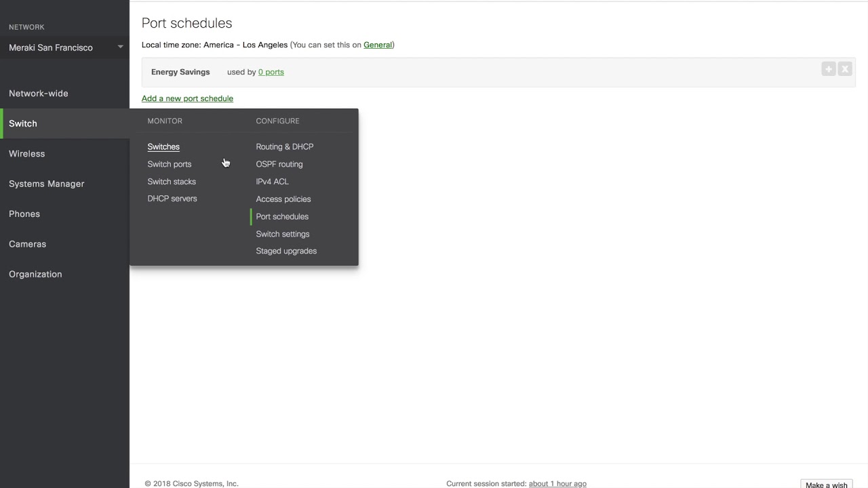868x488 pixels.
Task: Open the Meraki San Francisco network dropdown
Action: 64,47
